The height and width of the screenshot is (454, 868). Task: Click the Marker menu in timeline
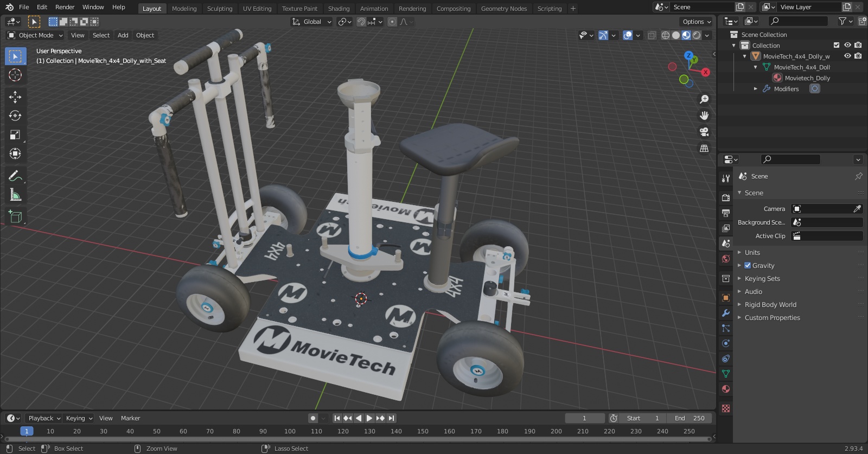pyautogui.click(x=130, y=418)
